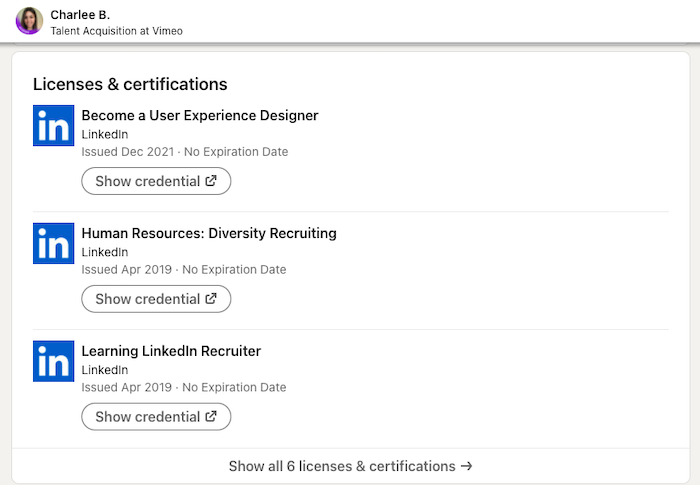700x485 pixels.
Task: Open the Become a User Experience Designer title
Action: click(199, 116)
